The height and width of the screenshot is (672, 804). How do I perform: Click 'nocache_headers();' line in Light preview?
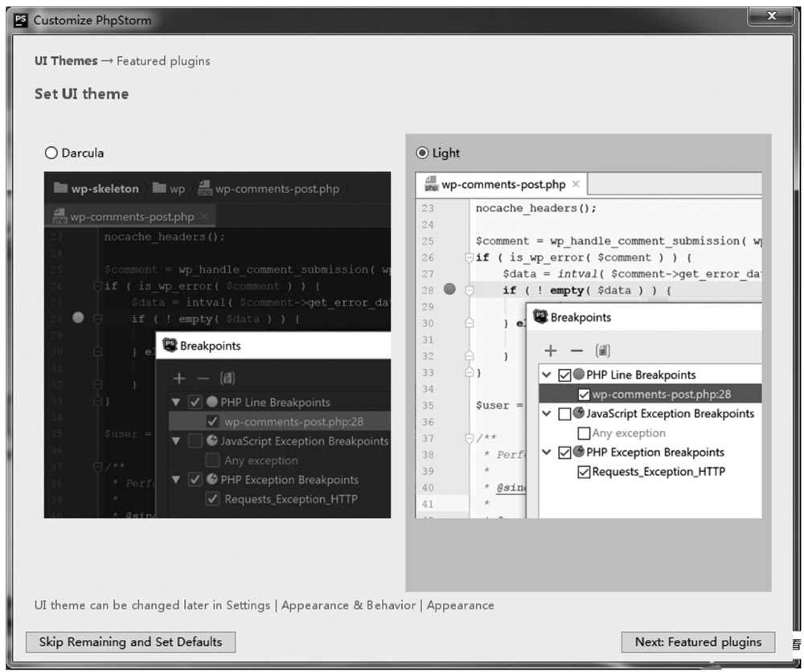click(535, 208)
